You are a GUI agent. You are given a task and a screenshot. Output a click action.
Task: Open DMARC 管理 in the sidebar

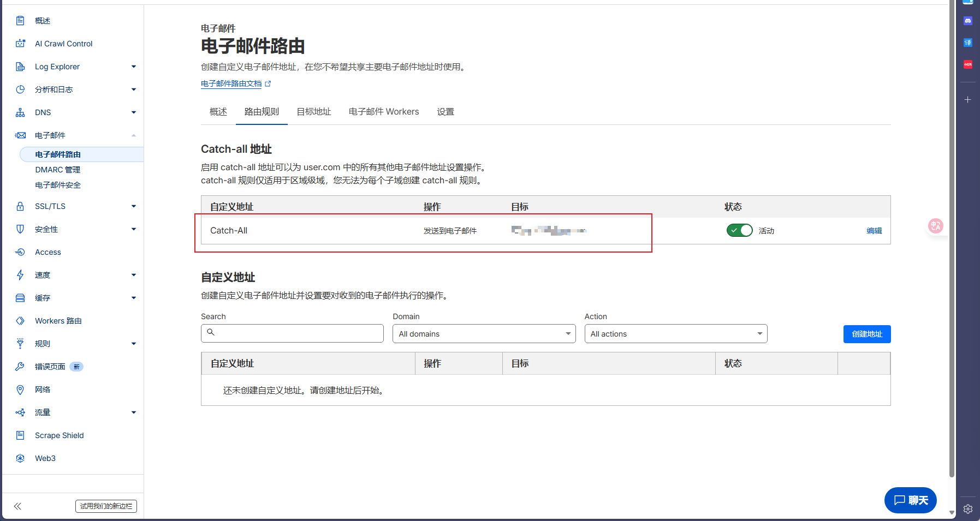(58, 170)
